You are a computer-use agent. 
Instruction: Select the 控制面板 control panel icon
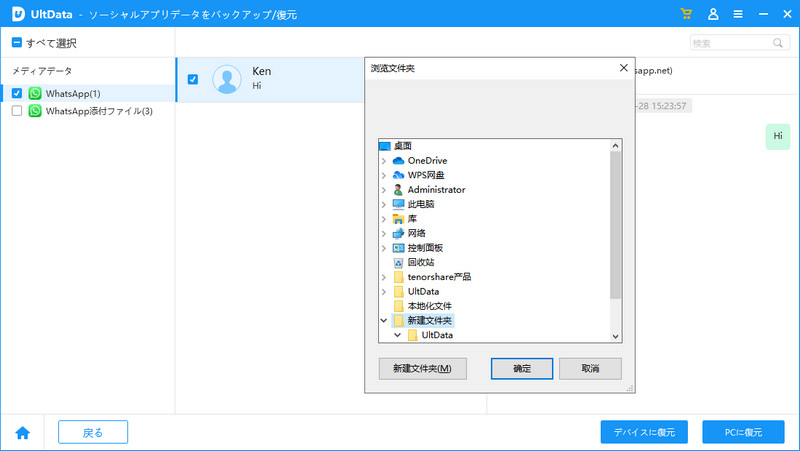(398, 248)
